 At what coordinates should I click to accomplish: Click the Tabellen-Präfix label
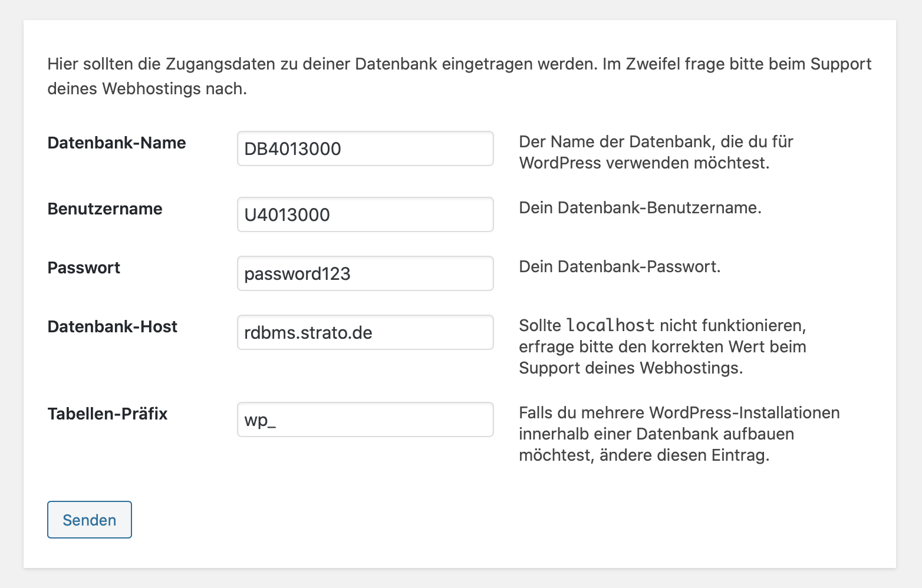107,414
